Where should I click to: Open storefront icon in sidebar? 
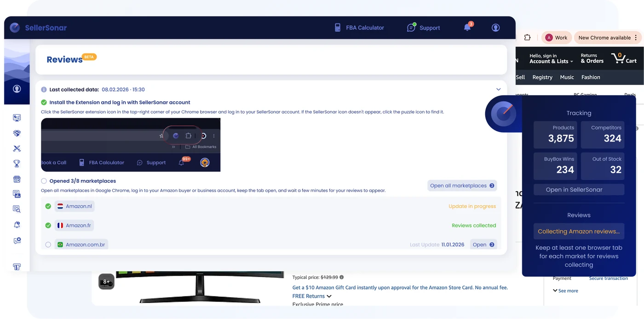(x=17, y=179)
